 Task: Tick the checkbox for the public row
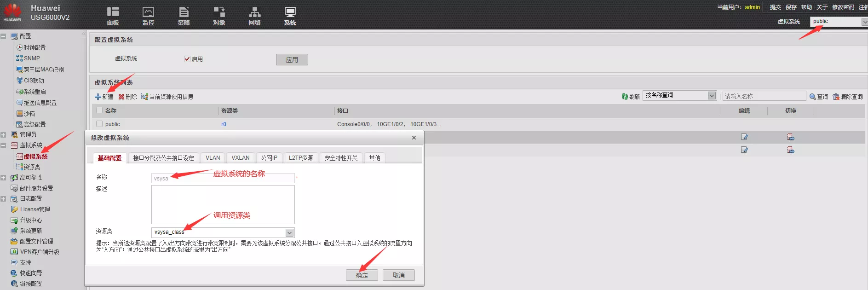99,124
